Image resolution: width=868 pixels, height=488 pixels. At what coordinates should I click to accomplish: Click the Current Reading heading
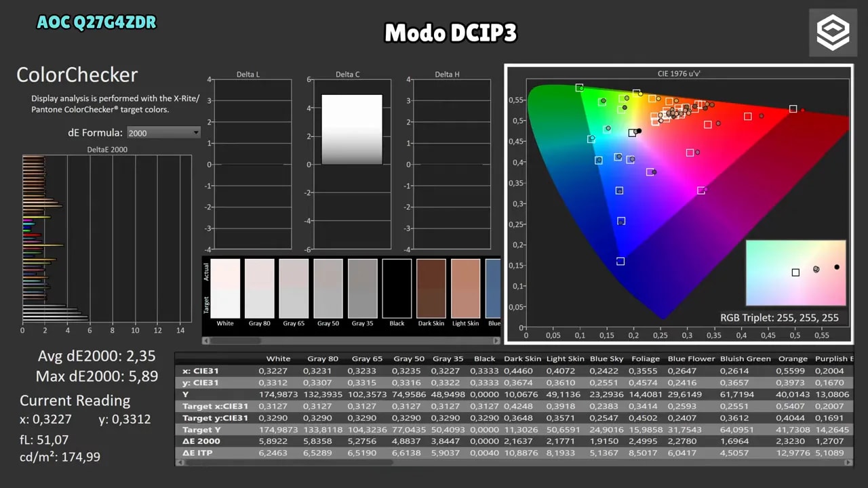[x=75, y=401]
